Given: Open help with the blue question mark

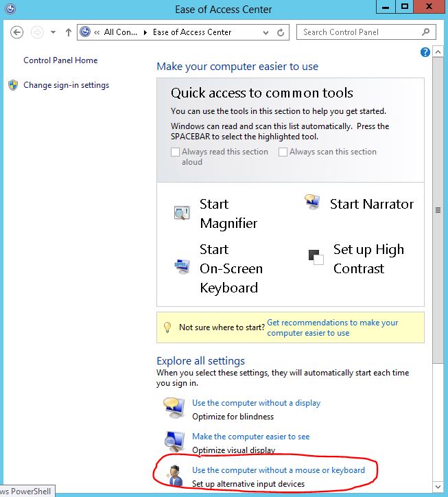Looking at the screenshot, I should point(425,52).
